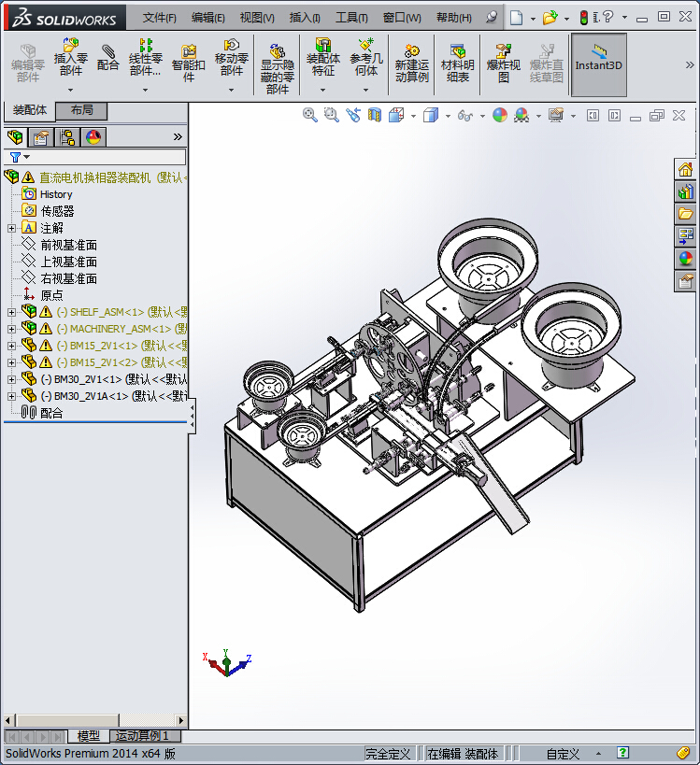
Task: Select the Mate (配合) toolbar tool
Action: 107,58
